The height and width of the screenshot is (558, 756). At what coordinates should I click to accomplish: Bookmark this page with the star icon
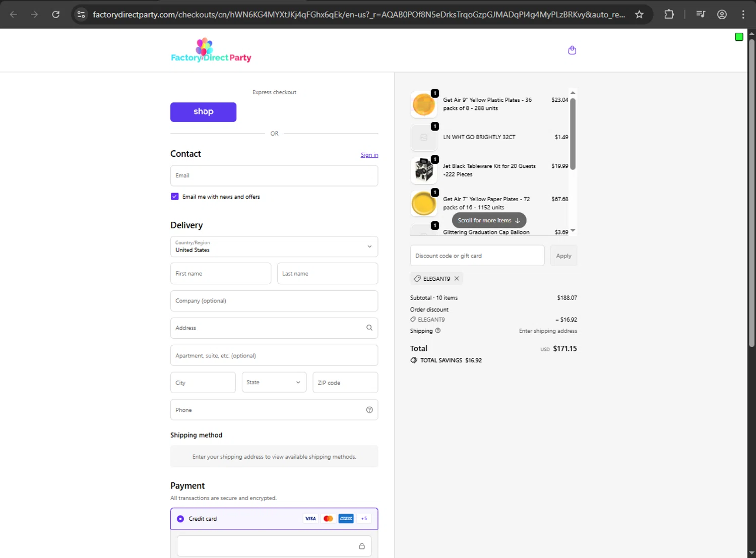pyautogui.click(x=639, y=14)
